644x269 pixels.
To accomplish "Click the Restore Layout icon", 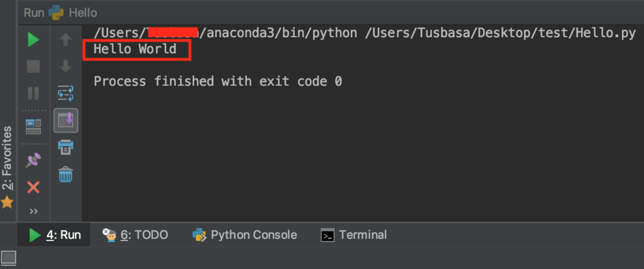I will (33, 126).
